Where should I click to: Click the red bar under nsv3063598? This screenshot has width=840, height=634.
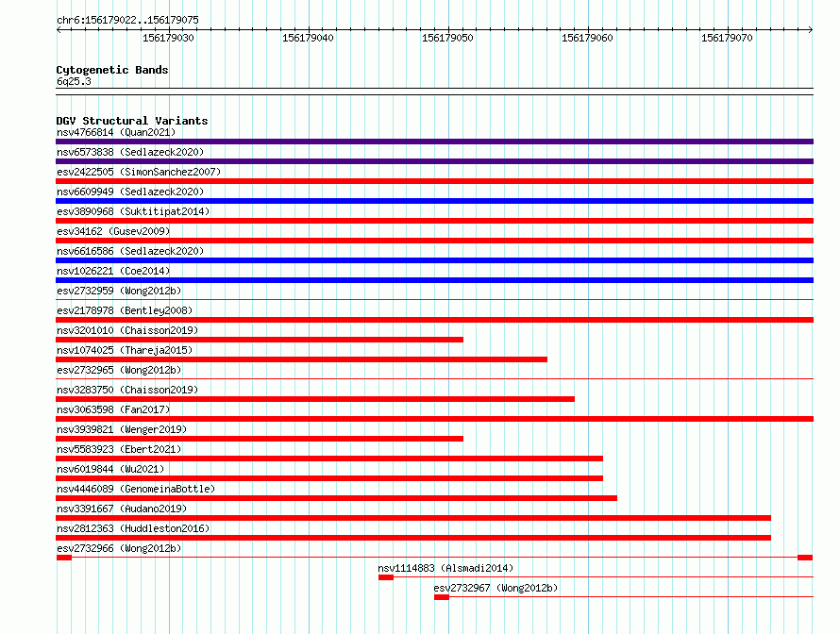[x=434, y=419]
